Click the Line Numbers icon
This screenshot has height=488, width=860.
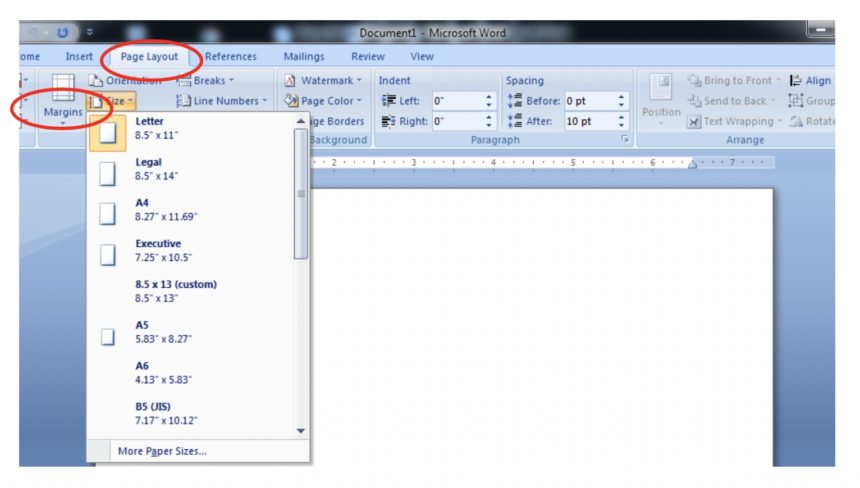183,101
